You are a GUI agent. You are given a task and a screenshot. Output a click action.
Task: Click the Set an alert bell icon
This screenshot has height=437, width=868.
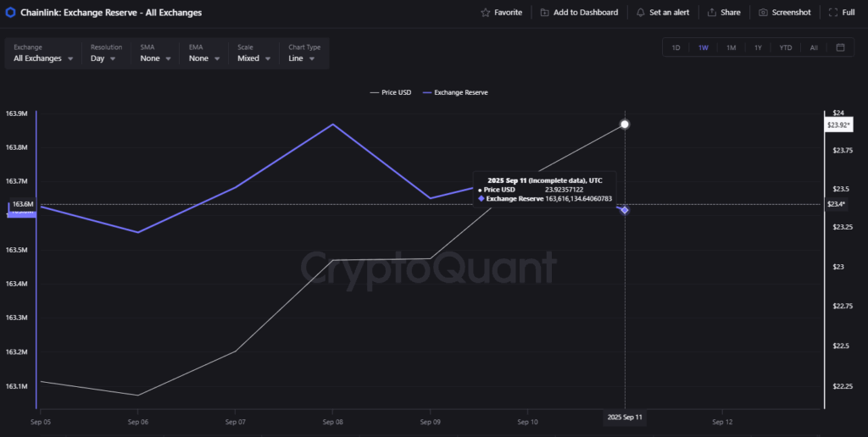point(641,12)
